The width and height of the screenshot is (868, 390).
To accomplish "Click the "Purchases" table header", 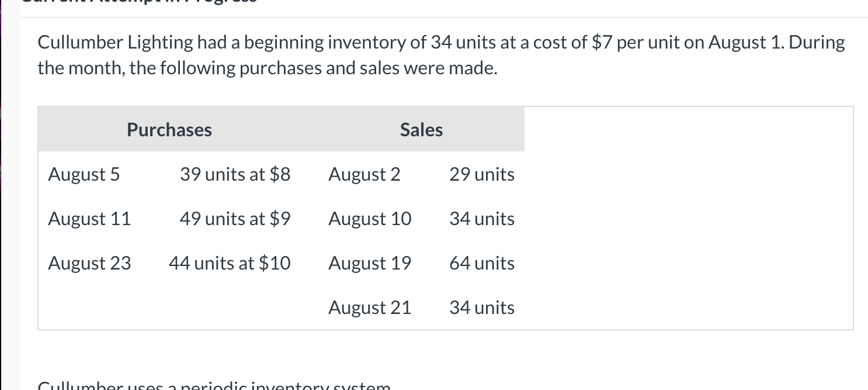I will (x=169, y=129).
